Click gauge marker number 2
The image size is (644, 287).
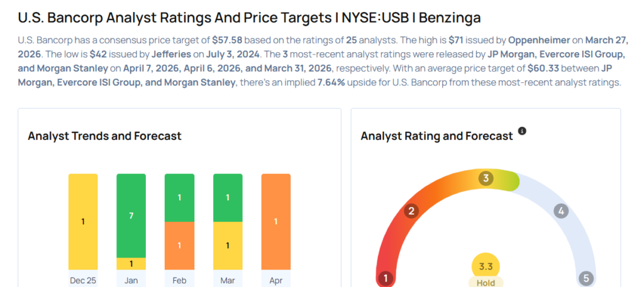[411, 210]
